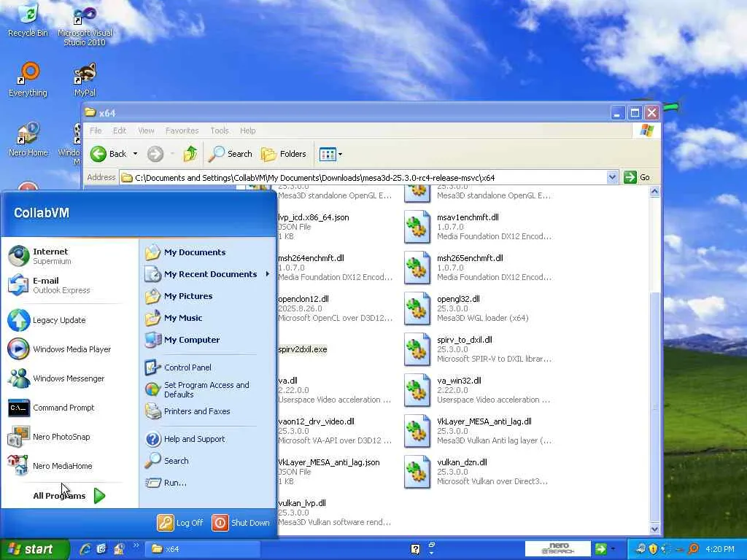Expand My Recent Documents submenu

(208, 274)
